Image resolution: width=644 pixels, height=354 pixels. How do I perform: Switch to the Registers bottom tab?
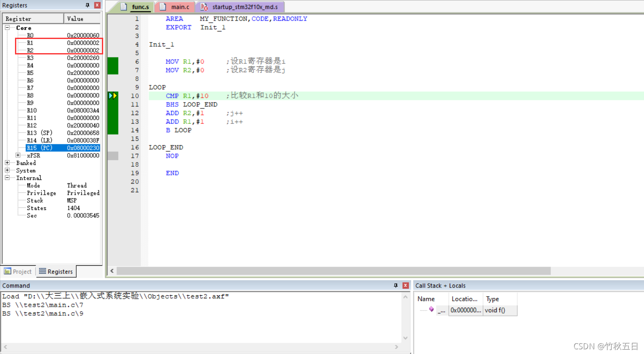pos(56,271)
